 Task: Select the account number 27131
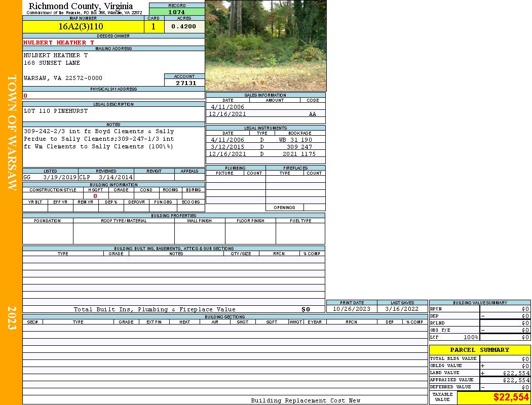186,83
